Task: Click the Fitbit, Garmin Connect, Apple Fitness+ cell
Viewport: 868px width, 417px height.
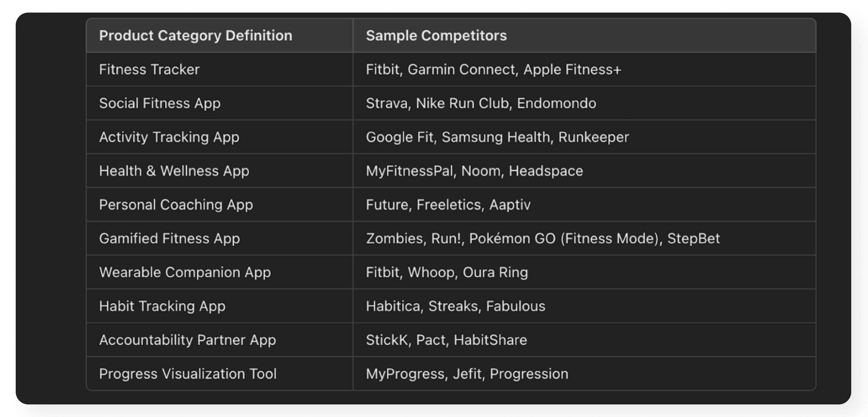Action: (584, 69)
